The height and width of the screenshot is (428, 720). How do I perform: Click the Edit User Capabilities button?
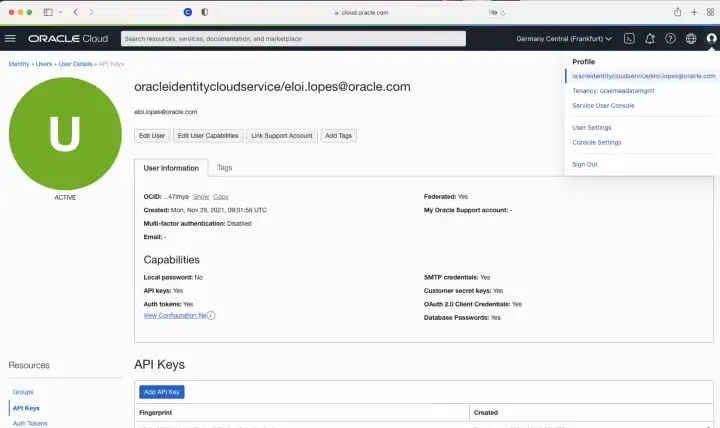point(208,136)
